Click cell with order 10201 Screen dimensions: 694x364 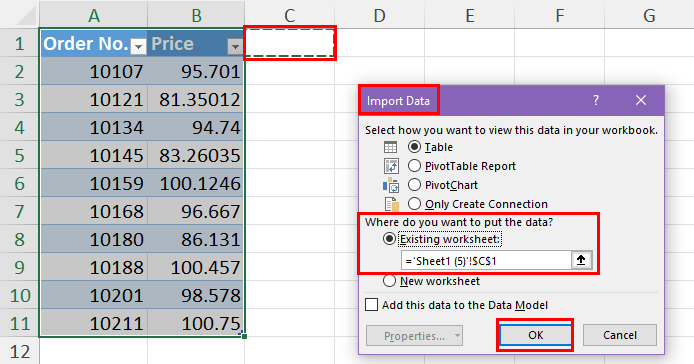click(94, 295)
